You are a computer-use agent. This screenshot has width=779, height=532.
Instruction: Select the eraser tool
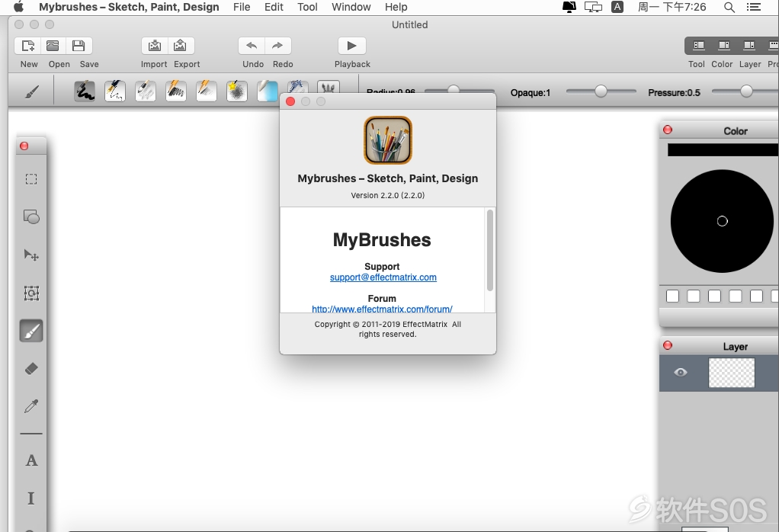[x=31, y=369]
